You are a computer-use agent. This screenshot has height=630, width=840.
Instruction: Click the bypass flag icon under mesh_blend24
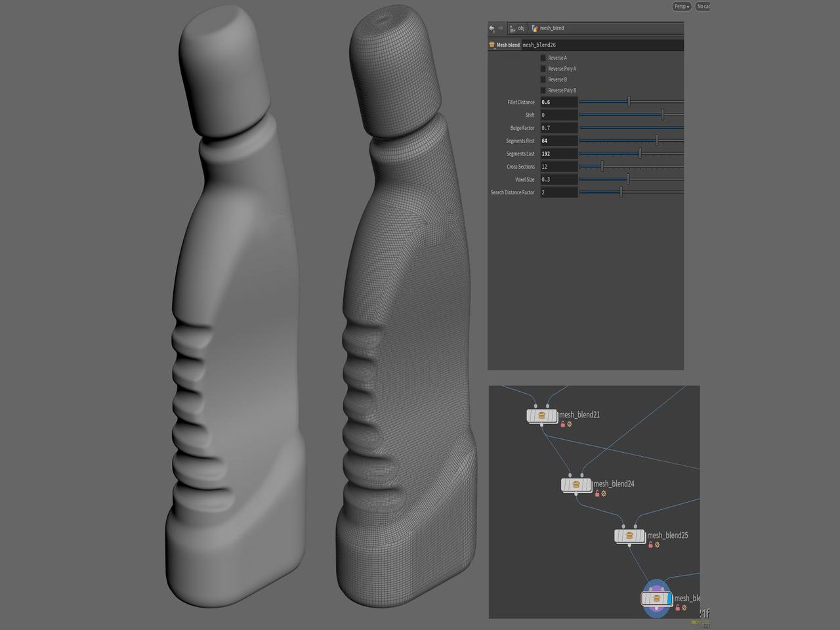pyautogui.click(x=603, y=493)
